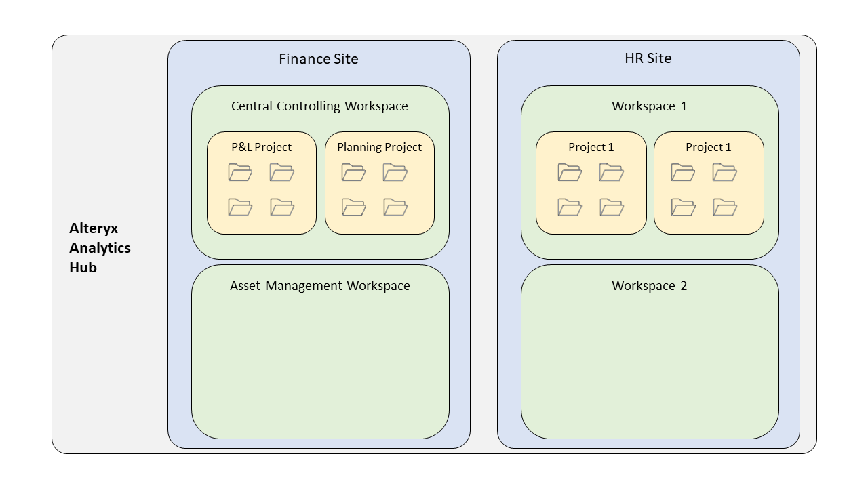The image size is (868, 488).
Task: Click top-left folder icon in P&L Project
Action: click(240, 173)
